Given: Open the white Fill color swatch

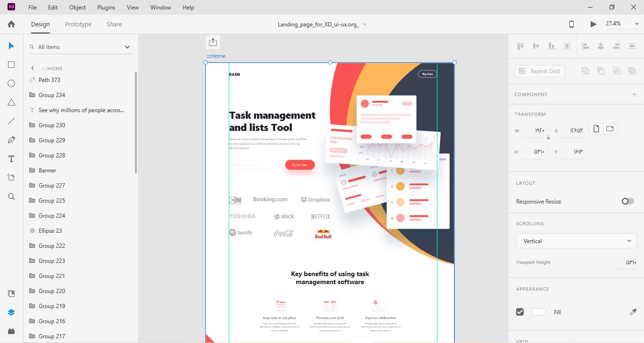Looking at the screenshot, I should (x=538, y=312).
